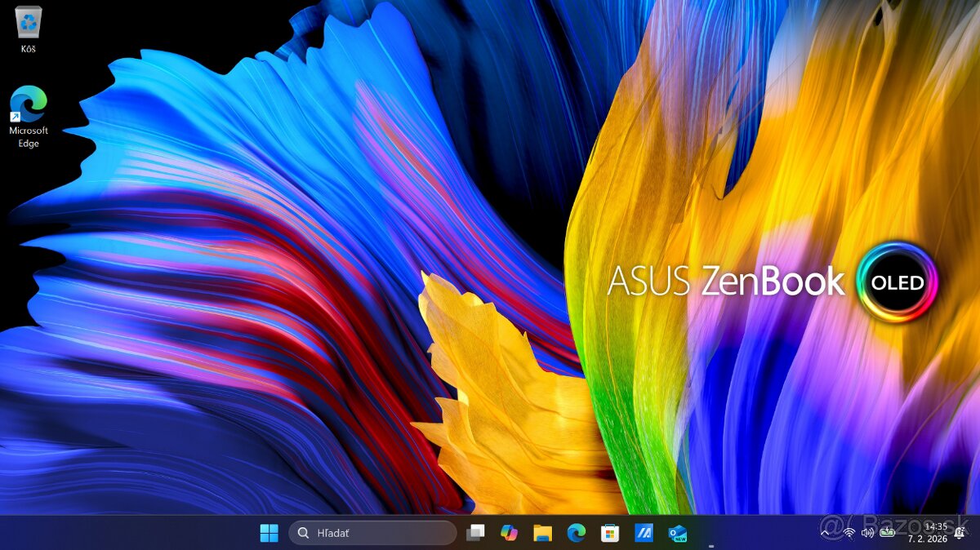Check battery status via the tray icon
This screenshot has height=550, width=980.
tap(887, 533)
